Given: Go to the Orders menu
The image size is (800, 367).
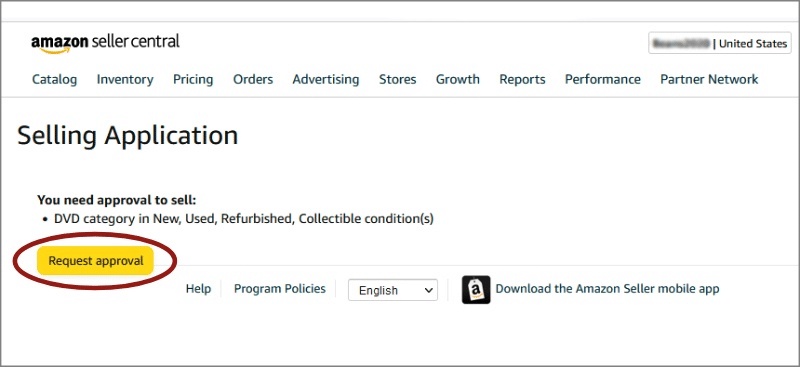Looking at the screenshot, I should point(253,79).
